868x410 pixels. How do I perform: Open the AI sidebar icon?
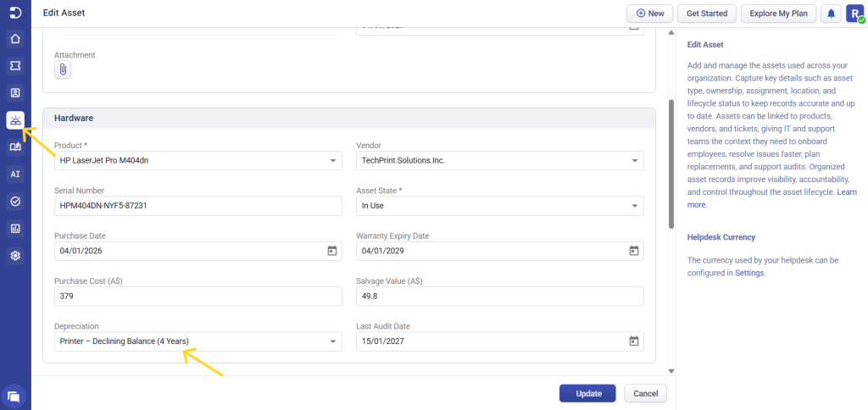[15, 175]
